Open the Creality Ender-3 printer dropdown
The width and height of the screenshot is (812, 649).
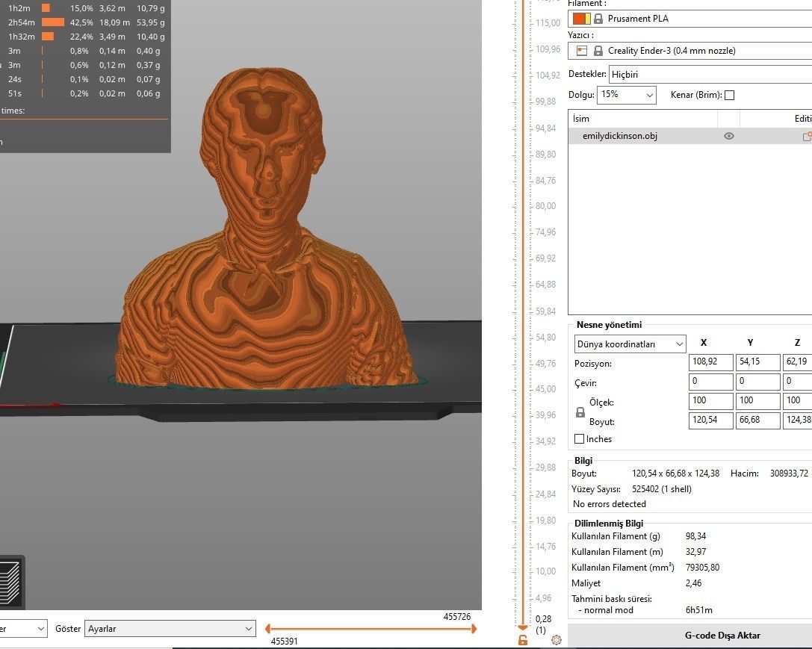689,51
